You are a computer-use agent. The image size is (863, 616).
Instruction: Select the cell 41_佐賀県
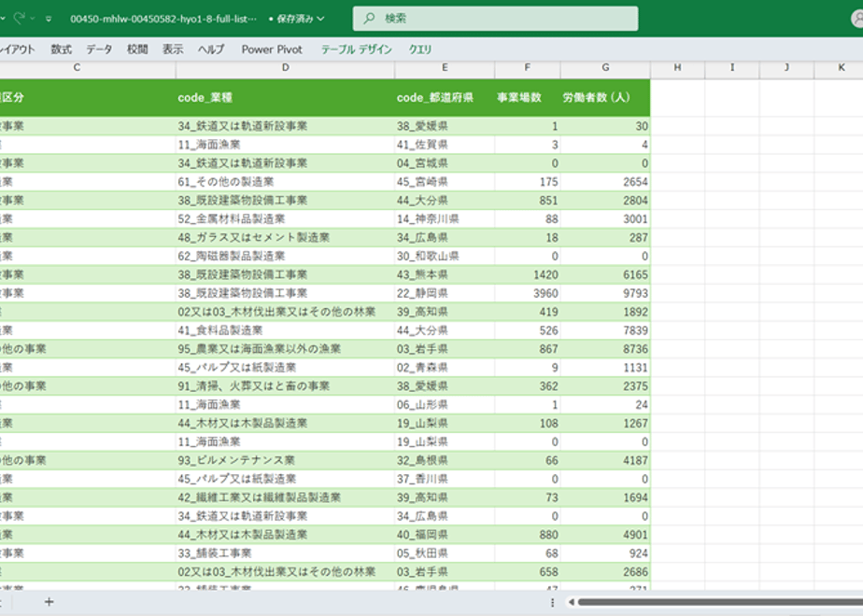(445, 145)
